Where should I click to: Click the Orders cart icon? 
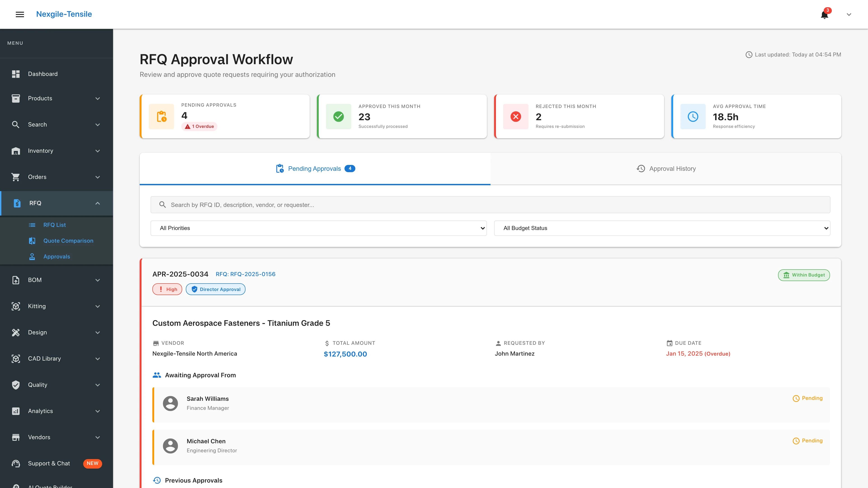16,177
